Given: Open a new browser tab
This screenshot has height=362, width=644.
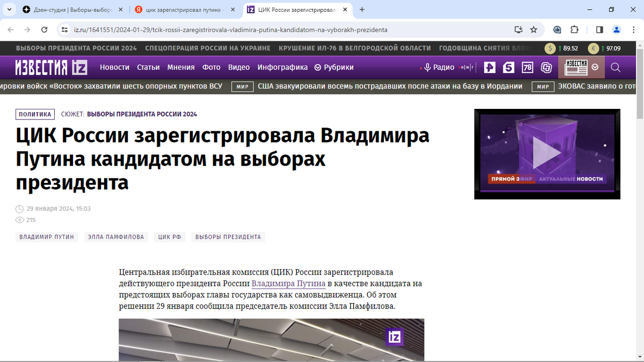Looking at the screenshot, I should pos(362,10).
